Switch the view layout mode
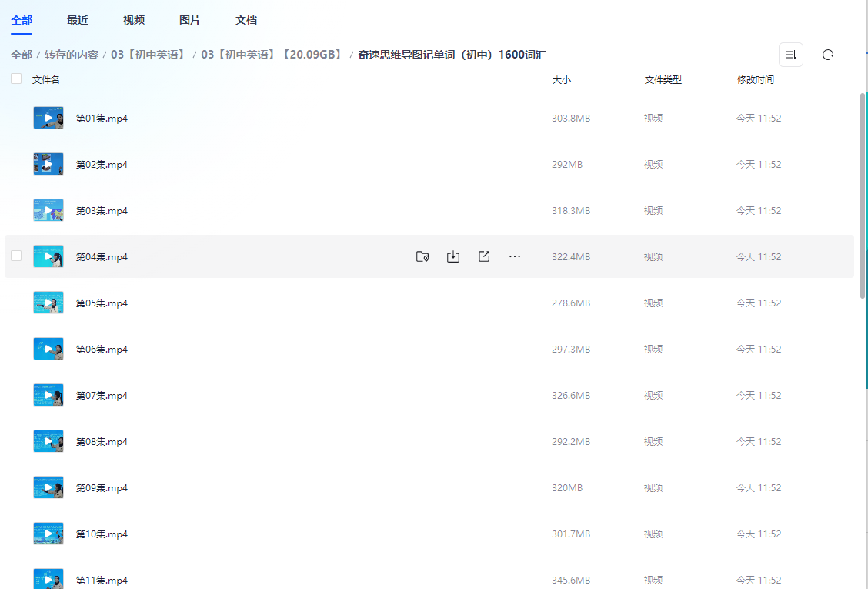Viewport: 868px width, 589px height. coord(790,54)
